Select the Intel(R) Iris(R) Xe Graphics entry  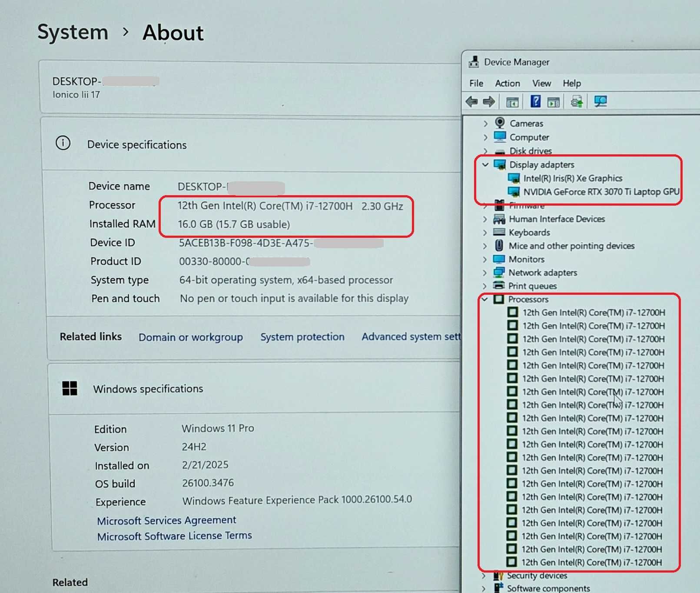(x=573, y=178)
